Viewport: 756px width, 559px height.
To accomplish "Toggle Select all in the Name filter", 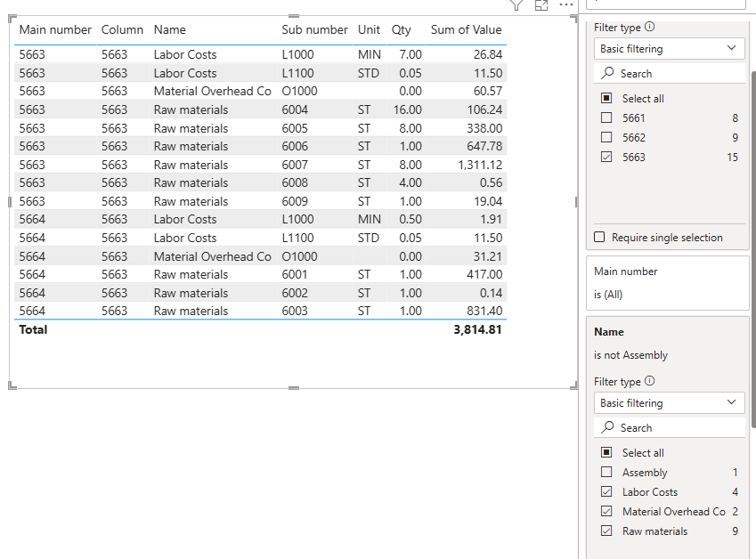I will 606,452.
